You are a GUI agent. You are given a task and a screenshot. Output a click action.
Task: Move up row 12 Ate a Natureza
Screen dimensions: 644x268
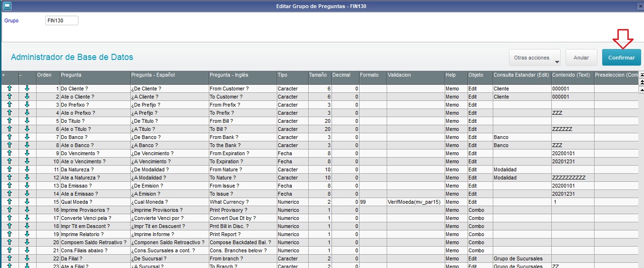coord(9,178)
